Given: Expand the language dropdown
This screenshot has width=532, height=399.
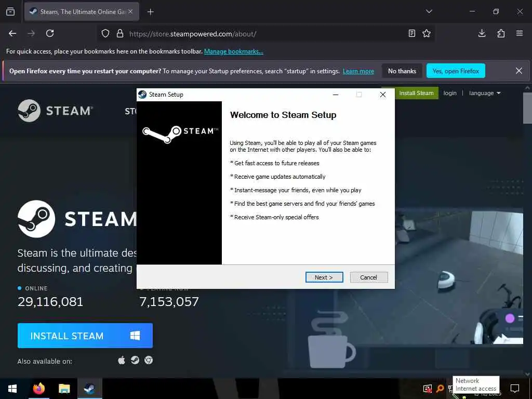Looking at the screenshot, I should click(485, 93).
